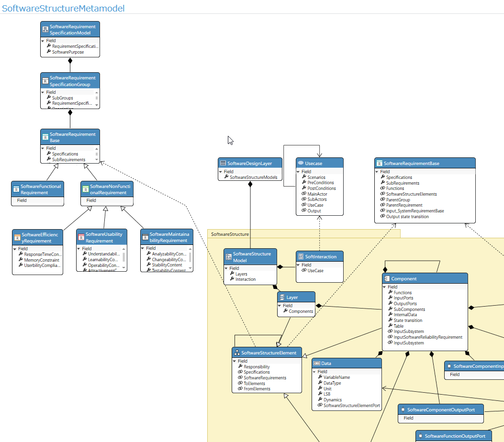Viewport: 504px width, 442px height.
Task: Collapse Field section of SoftwareEfficiencyRequirement
Action: tap(15, 249)
